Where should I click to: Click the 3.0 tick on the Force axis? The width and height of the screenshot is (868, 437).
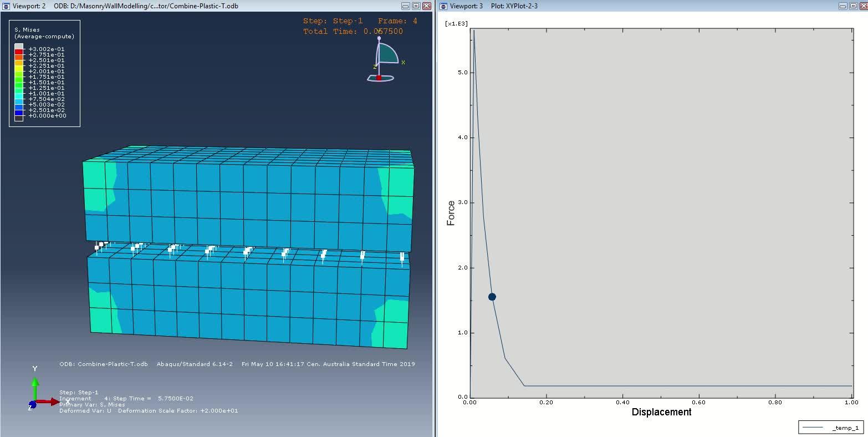[463, 202]
